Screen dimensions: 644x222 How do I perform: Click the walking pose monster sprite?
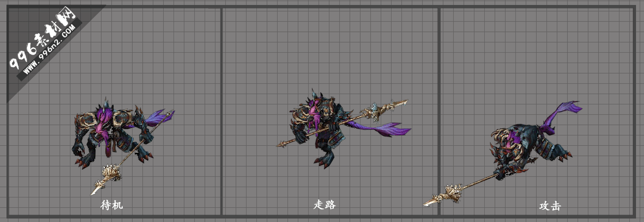coord(344,129)
